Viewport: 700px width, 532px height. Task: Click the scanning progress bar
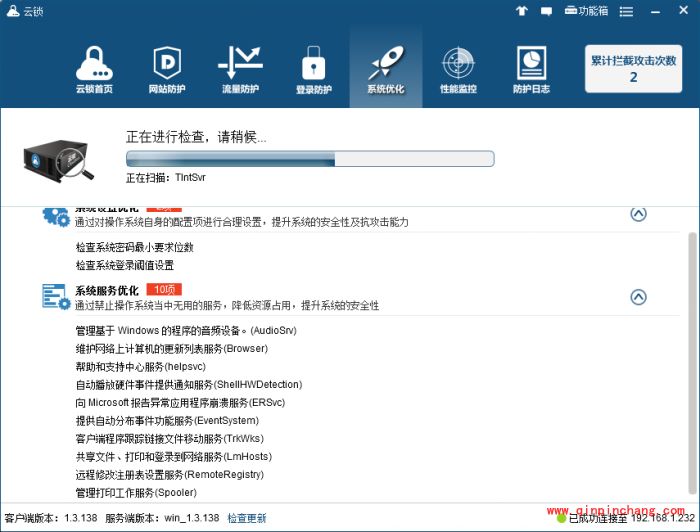[310, 159]
